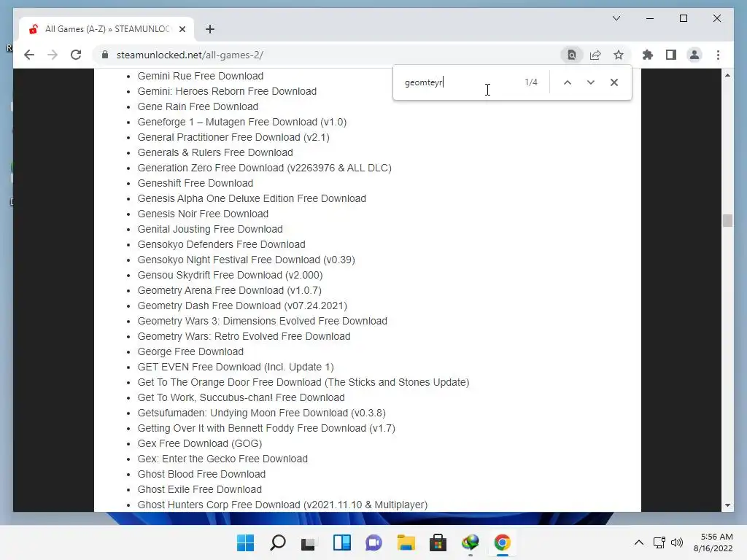Click the page scrollbar thumb
The height and width of the screenshot is (560, 747).
click(727, 220)
